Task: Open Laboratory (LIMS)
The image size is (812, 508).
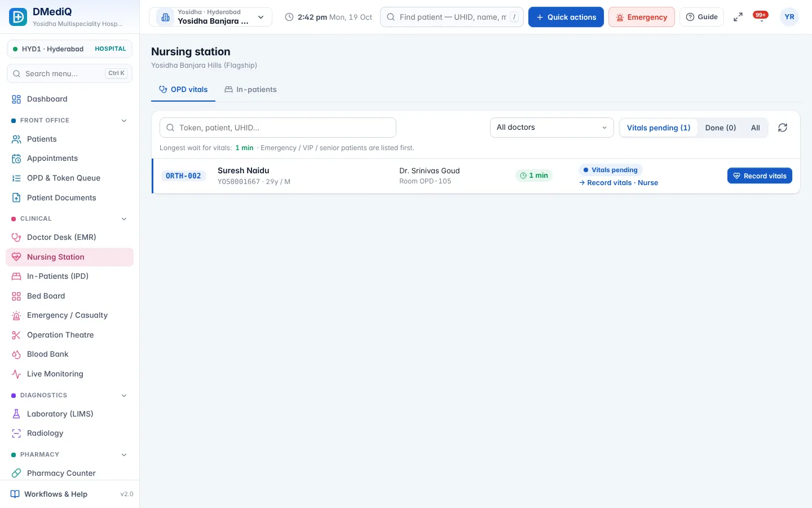Action: [x=69, y=414]
